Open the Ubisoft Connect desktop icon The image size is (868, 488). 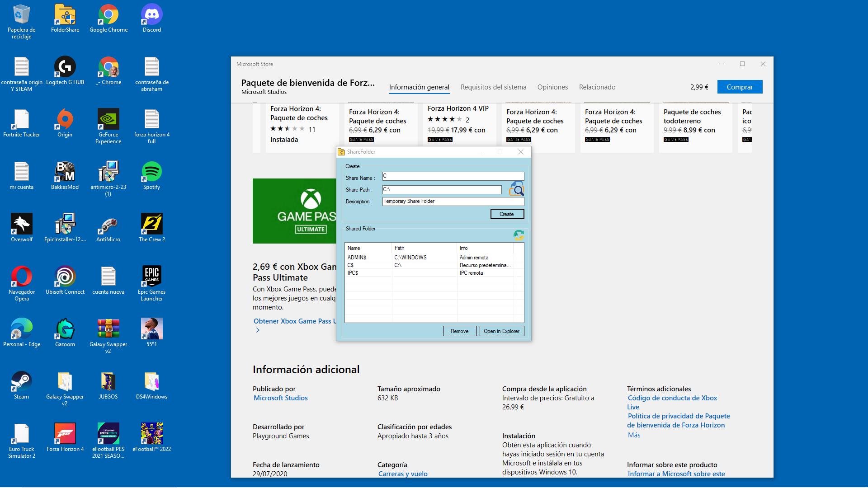(x=65, y=277)
